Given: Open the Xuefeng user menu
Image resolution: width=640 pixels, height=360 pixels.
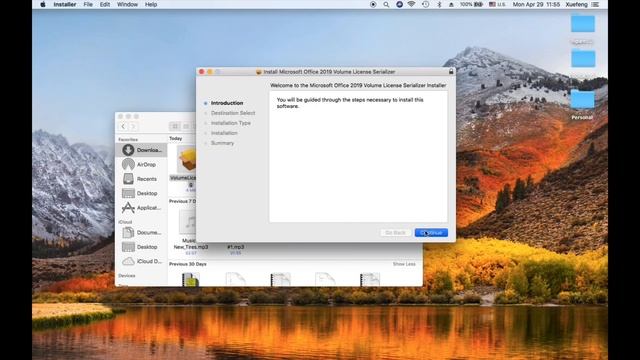Looking at the screenshot, I should [x=576, y=4].
